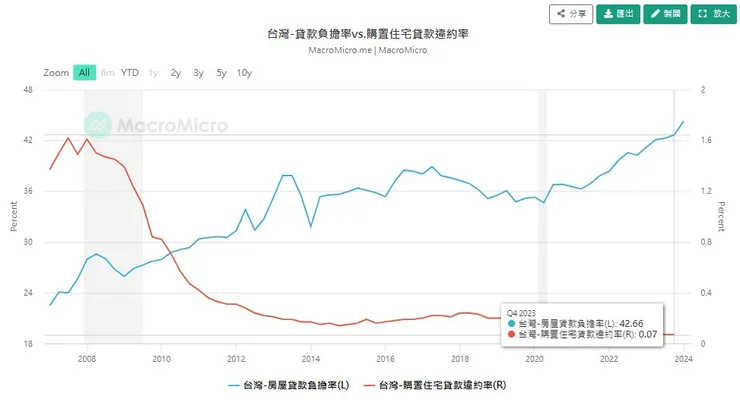
Task: Choose the 10y zoom option
Action: pyautogui.click(x=245, y=73)
